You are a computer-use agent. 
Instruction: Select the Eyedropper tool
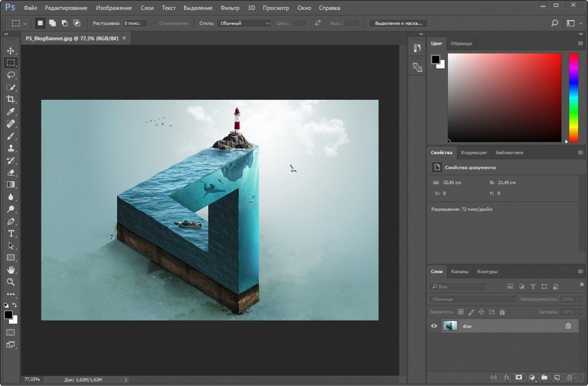pyautogui.click(x=11, y=112)
